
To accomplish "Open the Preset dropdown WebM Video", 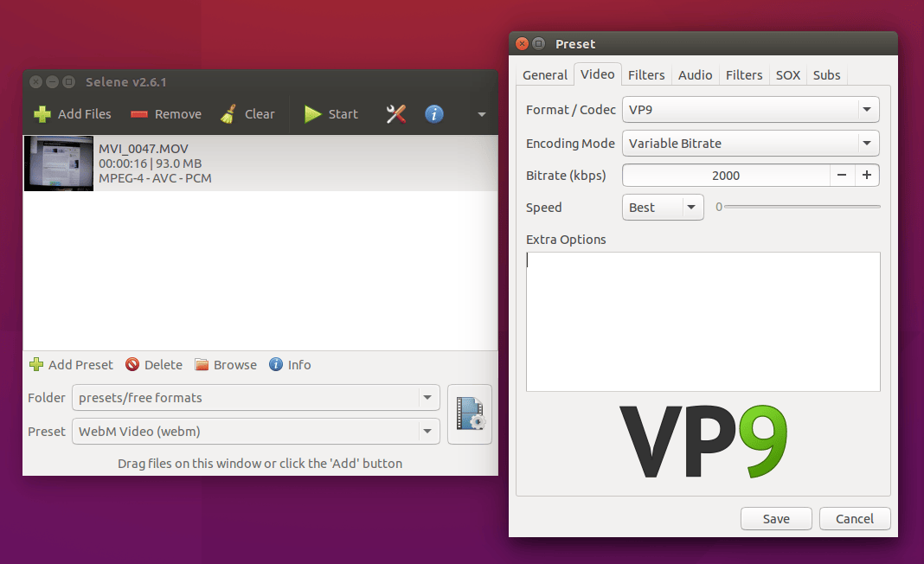I will [256, 432].
